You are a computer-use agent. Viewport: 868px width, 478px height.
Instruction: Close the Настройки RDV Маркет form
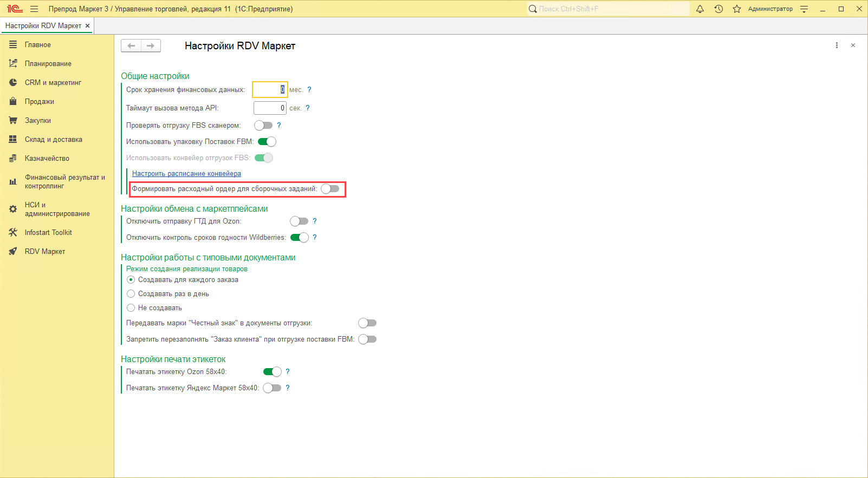(853, 45)
